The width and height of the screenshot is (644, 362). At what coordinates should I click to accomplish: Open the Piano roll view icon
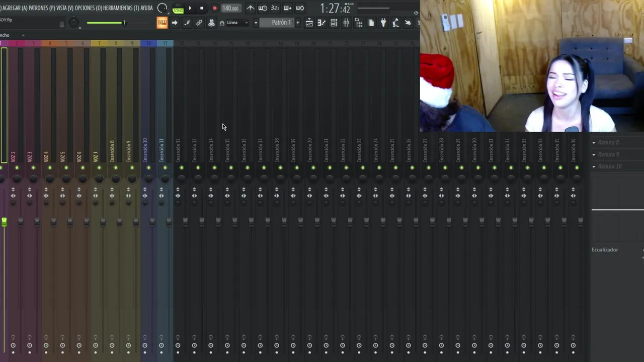[x=321, y=23]
